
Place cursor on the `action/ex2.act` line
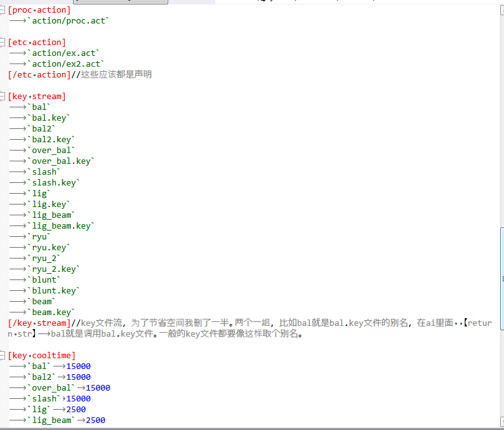(x=68, y=64)
